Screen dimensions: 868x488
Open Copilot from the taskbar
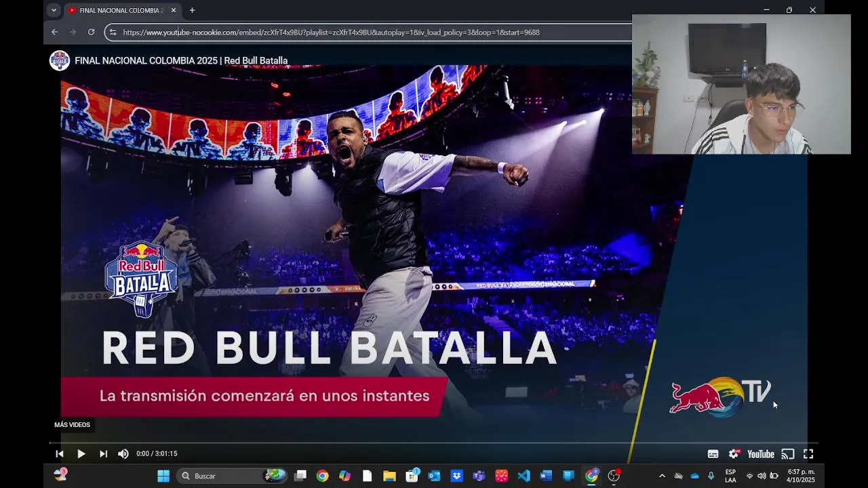coord(344,476)
